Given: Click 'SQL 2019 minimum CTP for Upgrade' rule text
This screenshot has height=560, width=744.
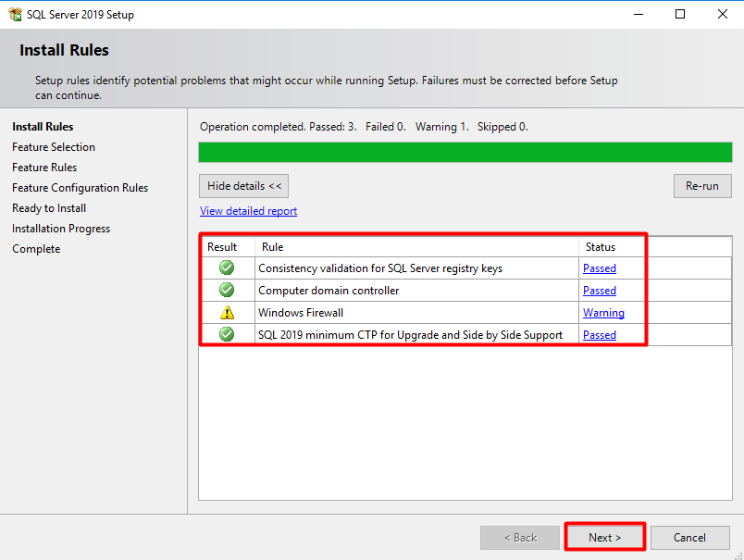Looking at the screenshot, I should coord(410,335).
